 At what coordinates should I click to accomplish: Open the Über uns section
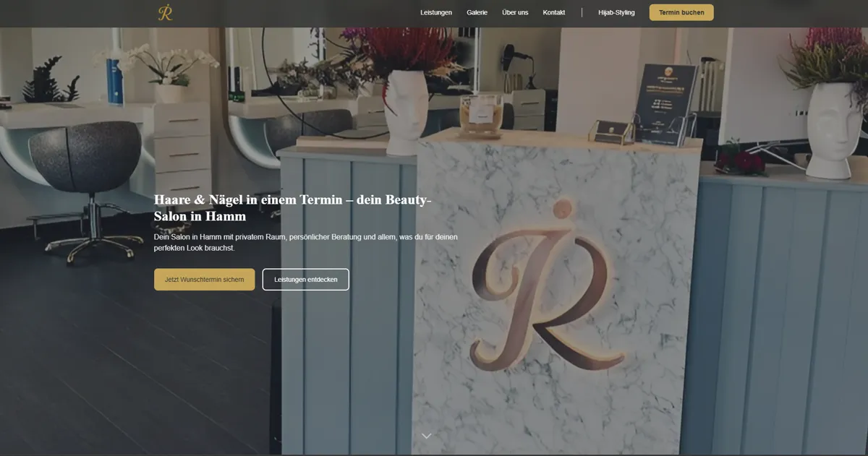coord(515,13)
